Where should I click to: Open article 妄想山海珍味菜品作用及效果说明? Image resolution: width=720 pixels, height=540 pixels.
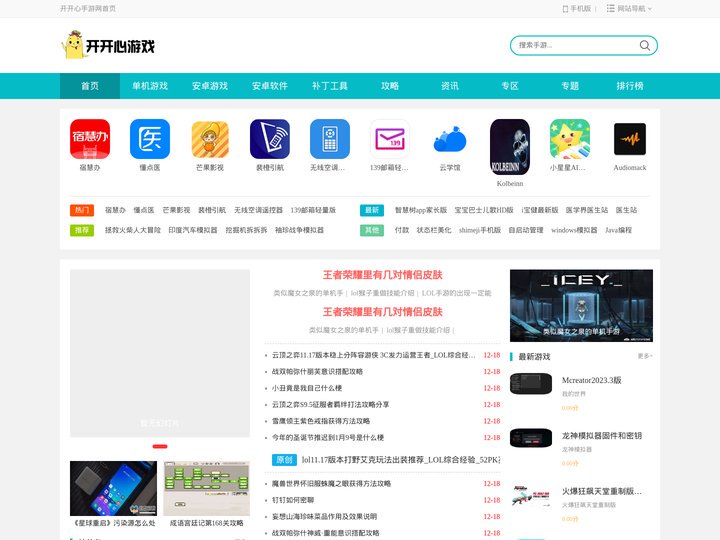click(324, 517)
